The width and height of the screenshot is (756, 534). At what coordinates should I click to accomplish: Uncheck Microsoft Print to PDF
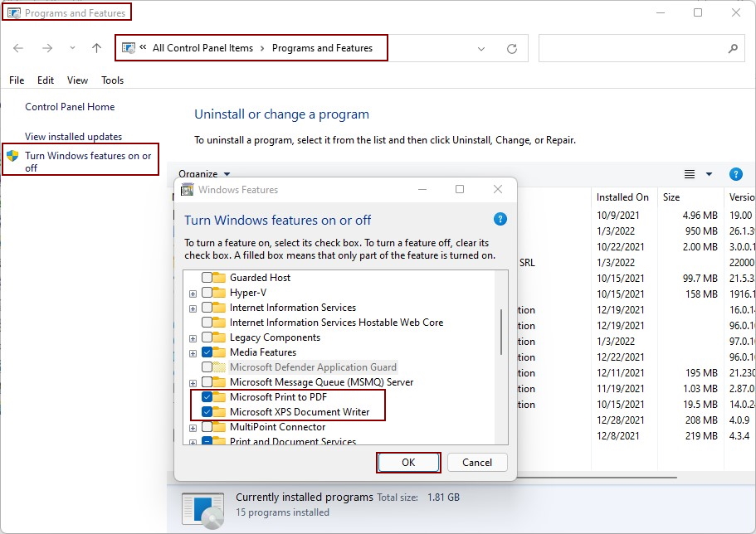coord(207,397)
